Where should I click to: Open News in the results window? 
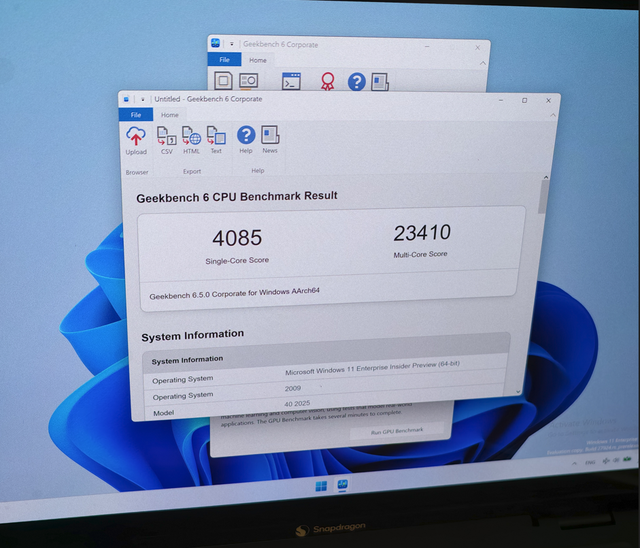tap(270, 139)
